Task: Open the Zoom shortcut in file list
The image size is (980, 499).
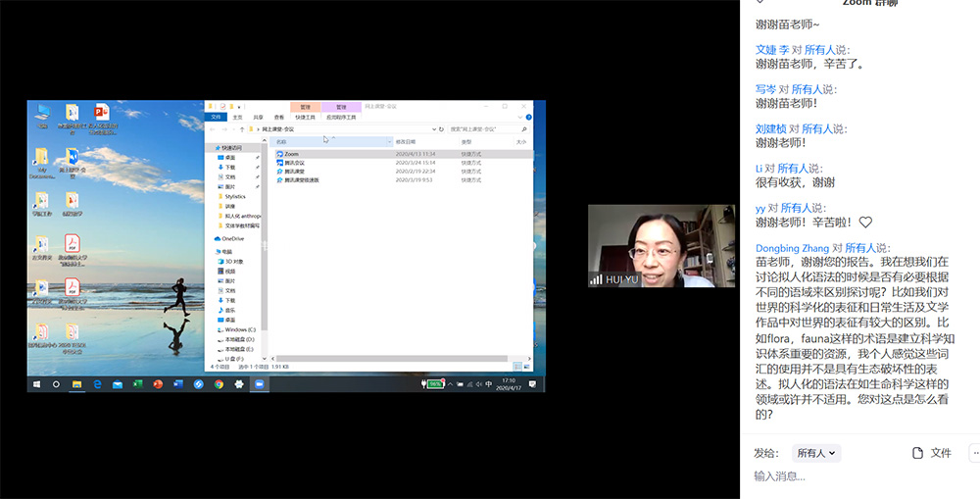Action: 291,154
